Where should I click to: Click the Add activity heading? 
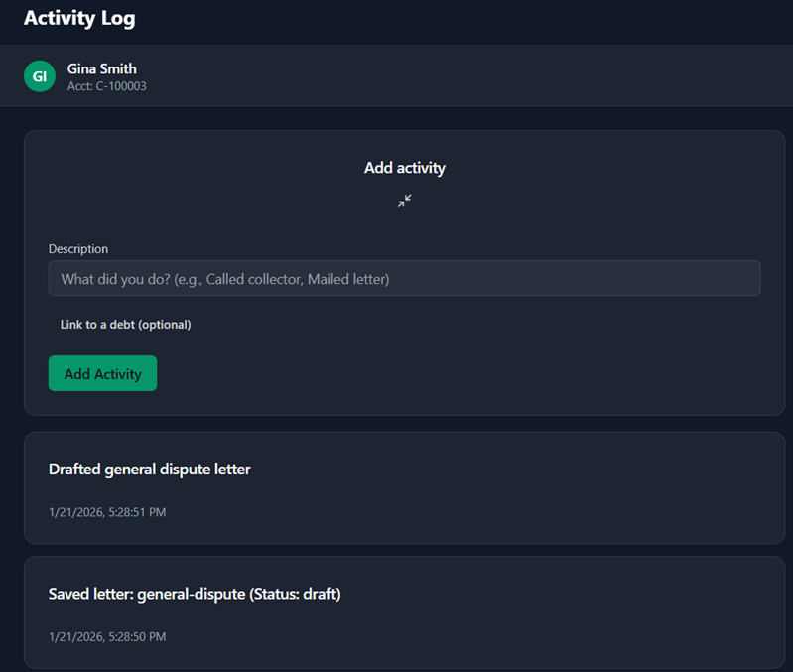404,168
